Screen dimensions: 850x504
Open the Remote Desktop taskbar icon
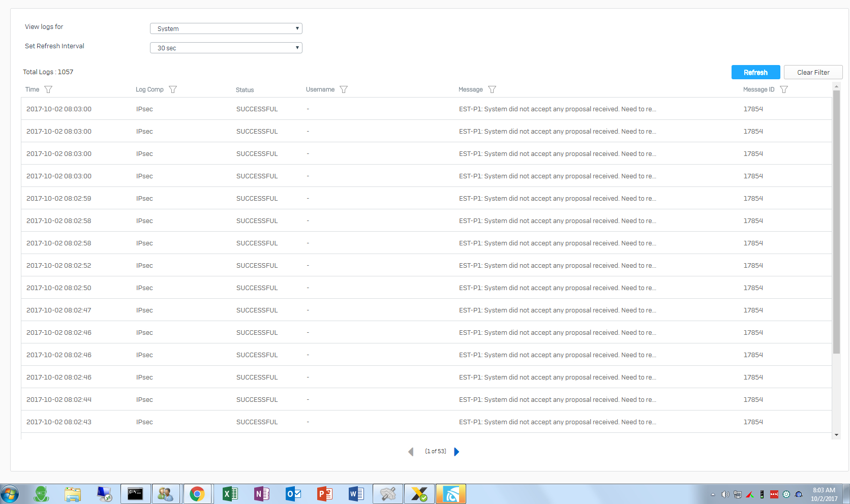(x=104, y=494)
